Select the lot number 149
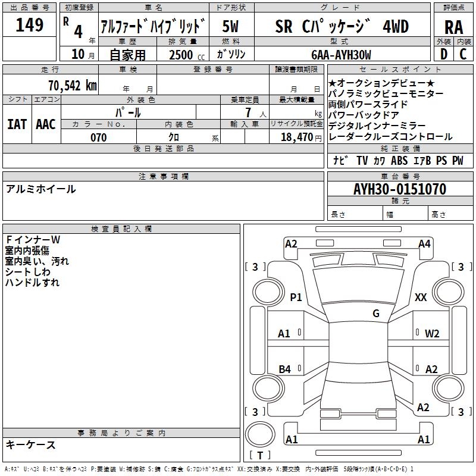Screen dimensions: 476x476 30,26
